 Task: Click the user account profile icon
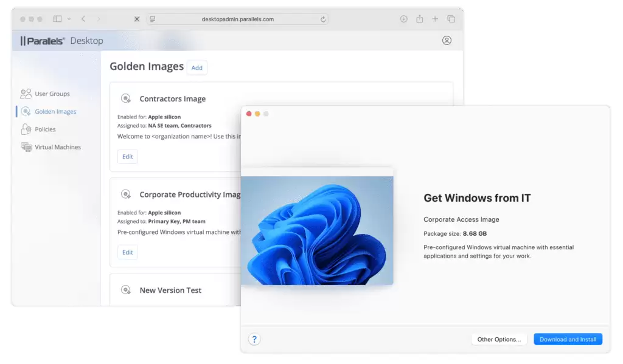[x=447, y=41]
